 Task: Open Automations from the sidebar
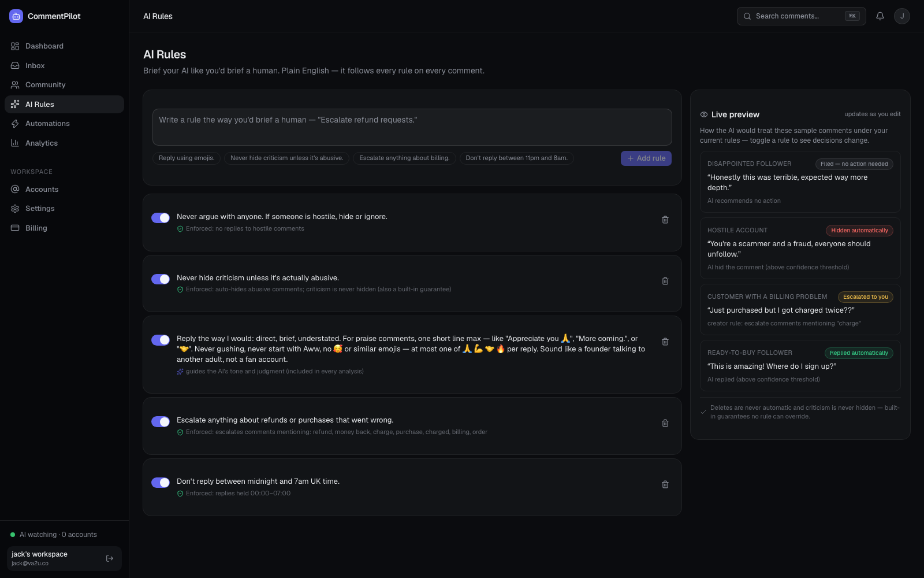coord(64,124)
